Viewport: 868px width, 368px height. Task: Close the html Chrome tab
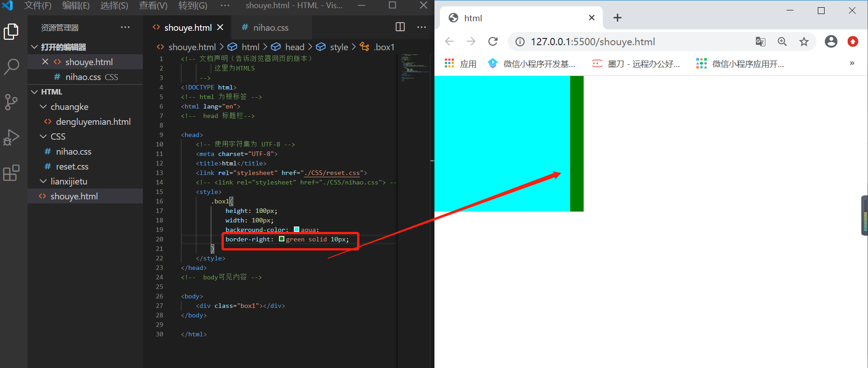point(592,18)
